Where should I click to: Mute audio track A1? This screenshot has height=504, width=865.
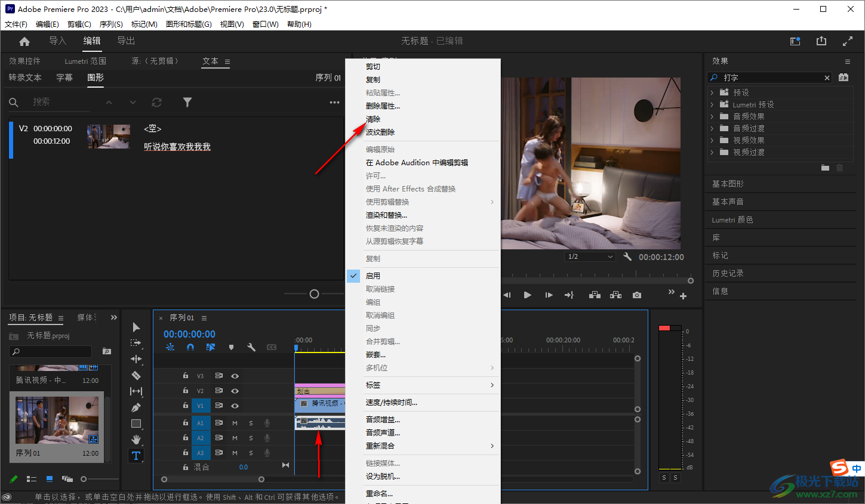tap(235, 423)
